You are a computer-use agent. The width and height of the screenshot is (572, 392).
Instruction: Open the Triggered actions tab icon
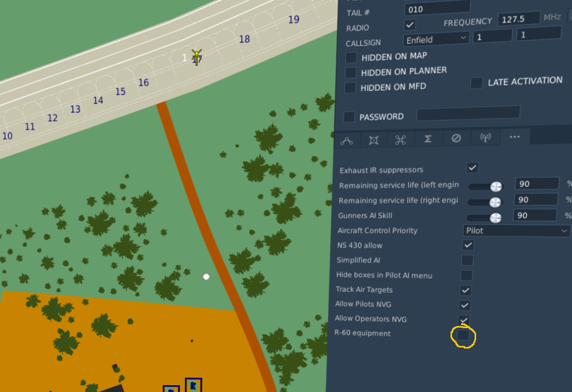400,140
